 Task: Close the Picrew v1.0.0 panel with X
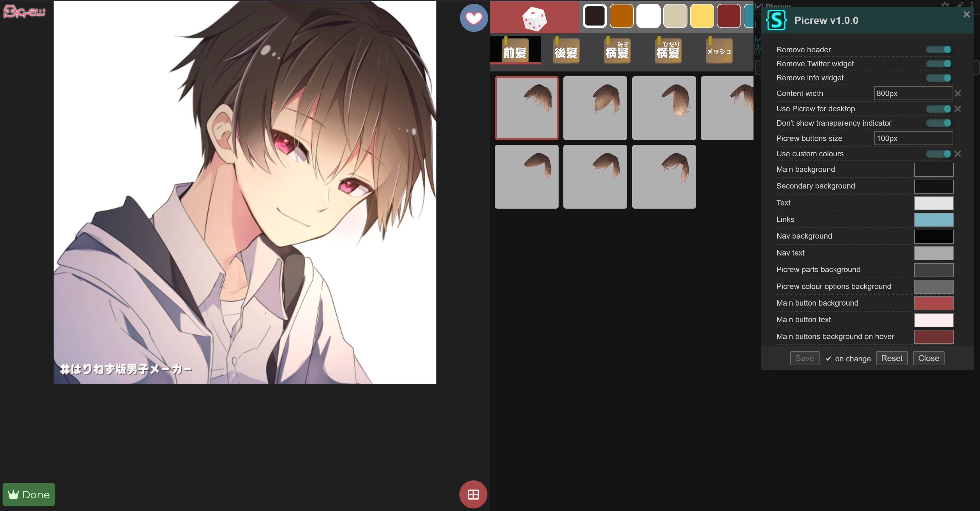[x=966, y=14]
